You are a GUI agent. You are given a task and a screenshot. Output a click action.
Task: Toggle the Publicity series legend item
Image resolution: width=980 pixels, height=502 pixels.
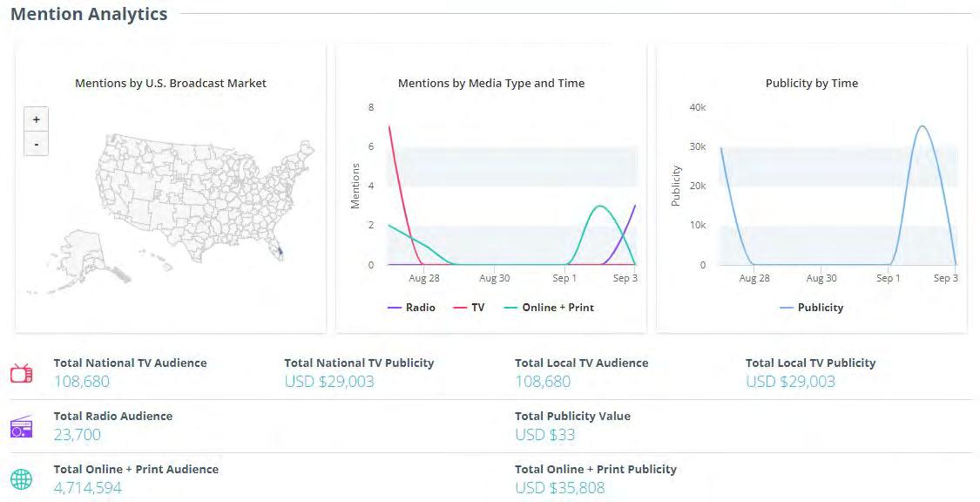[811, 307]
